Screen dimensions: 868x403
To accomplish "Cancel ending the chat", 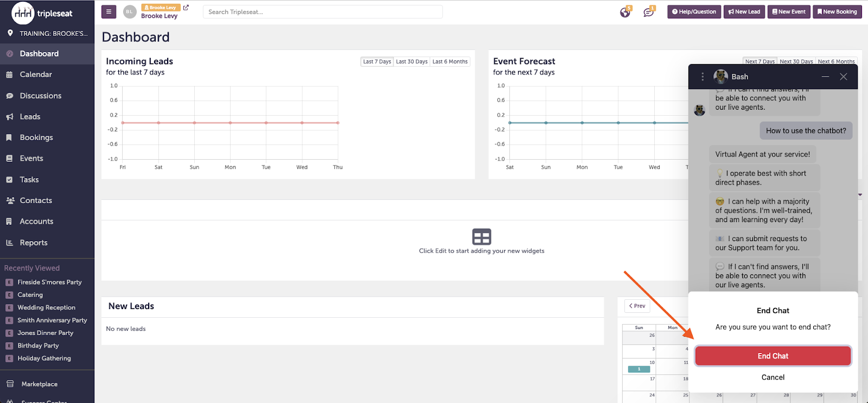I will (773, 377).
